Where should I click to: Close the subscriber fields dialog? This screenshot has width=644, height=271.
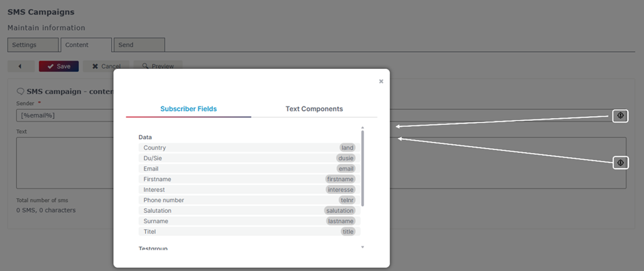(381, 81)
